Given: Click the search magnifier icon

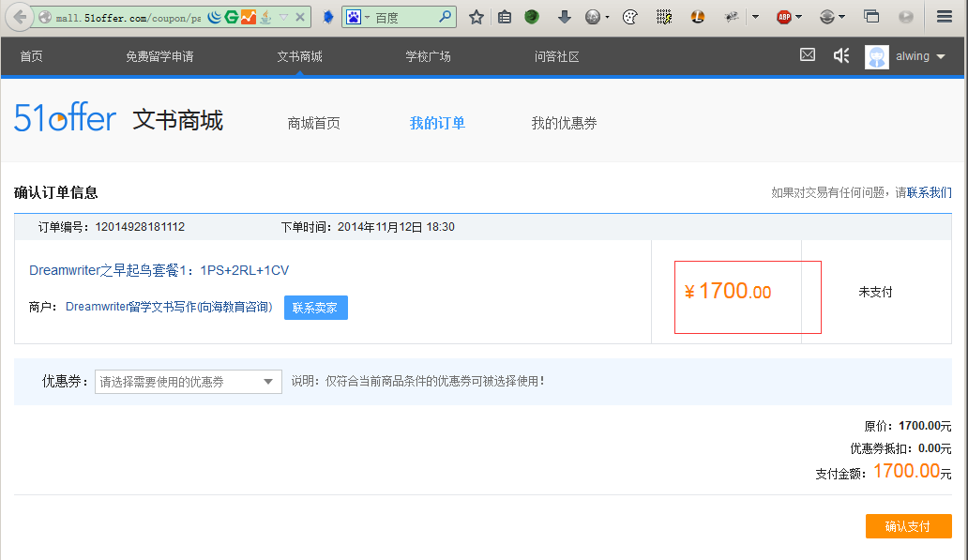Looking at the screenshot, I should point(446,17).
